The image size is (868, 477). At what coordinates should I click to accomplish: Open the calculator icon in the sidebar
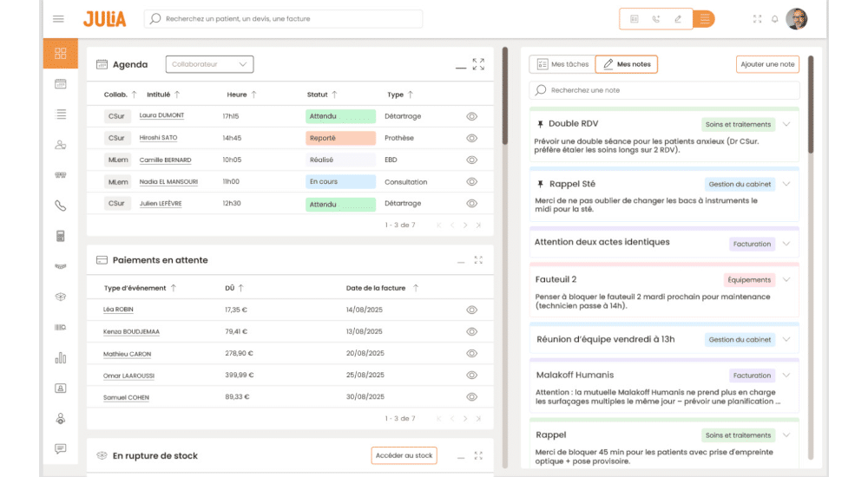coord(60,236)
